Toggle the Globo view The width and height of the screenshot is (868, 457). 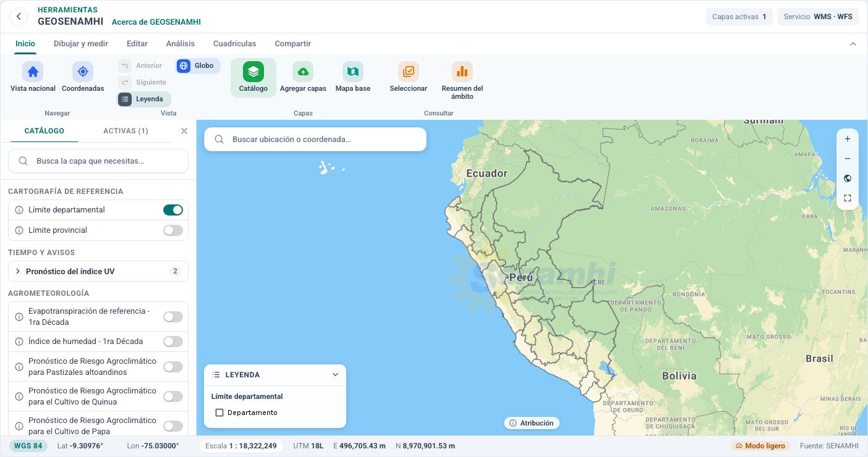[x=198, y=66]
